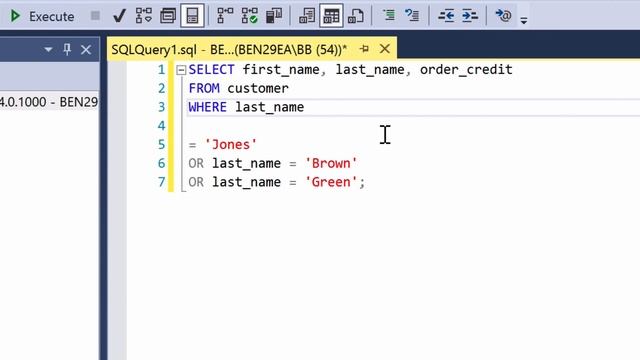This screenshot has height=360, width=640.
Task: Click Specify Values for Template Parameters
Action: 503,16
